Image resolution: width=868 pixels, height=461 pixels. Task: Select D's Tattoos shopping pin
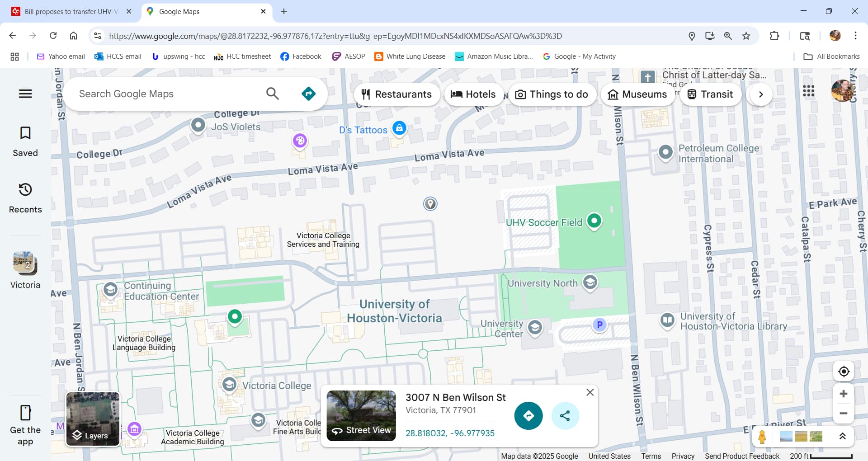(399, 128)
